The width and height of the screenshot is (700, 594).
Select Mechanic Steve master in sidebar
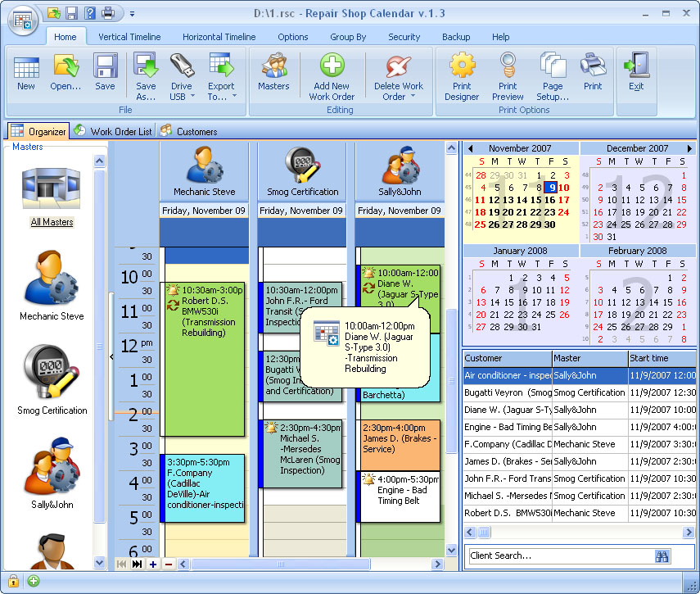pos(51,283)
